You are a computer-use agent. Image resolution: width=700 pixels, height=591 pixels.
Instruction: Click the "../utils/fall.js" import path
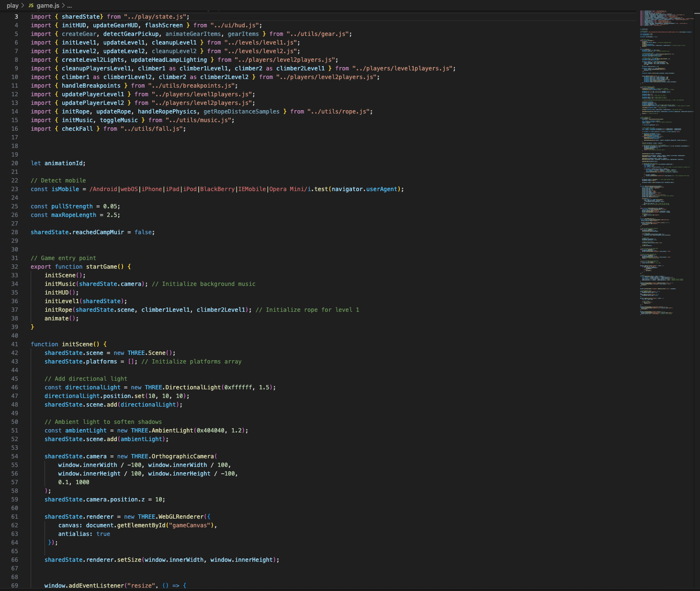pos(152,129)
